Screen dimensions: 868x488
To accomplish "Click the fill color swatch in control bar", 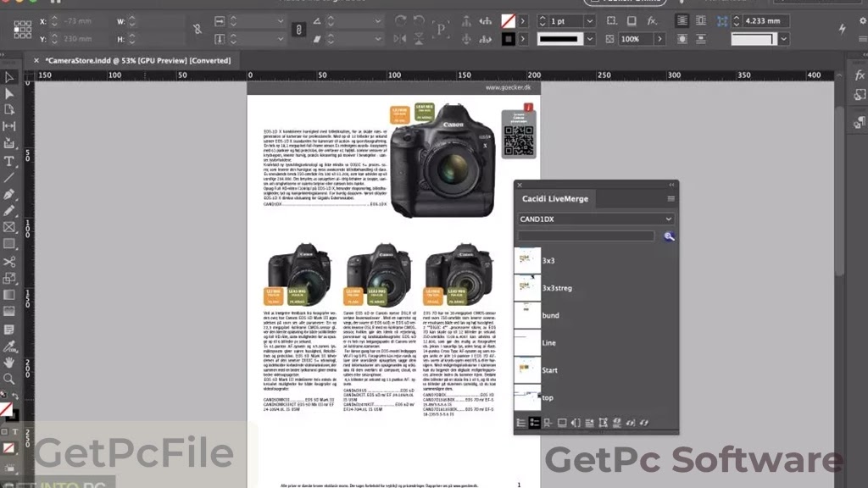I will (508, 21).
